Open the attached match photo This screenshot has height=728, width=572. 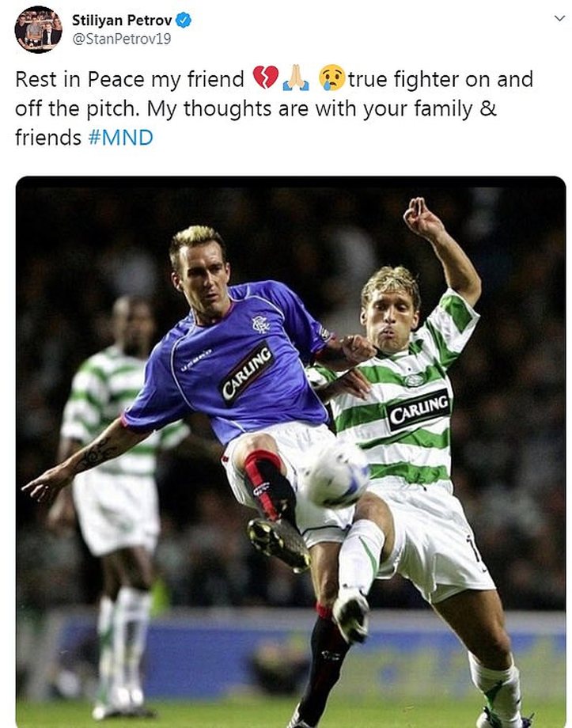point(290,451)
